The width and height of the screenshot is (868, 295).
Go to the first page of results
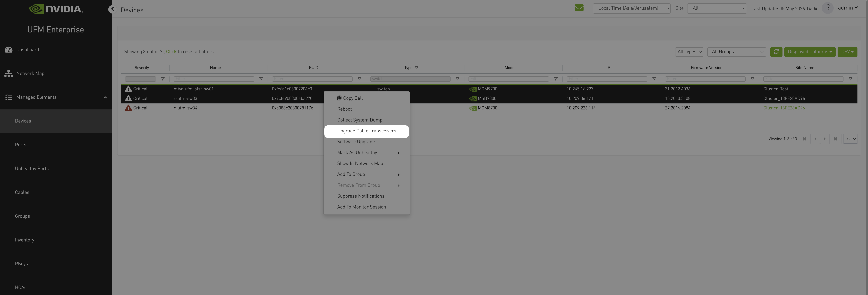point(804,139)
